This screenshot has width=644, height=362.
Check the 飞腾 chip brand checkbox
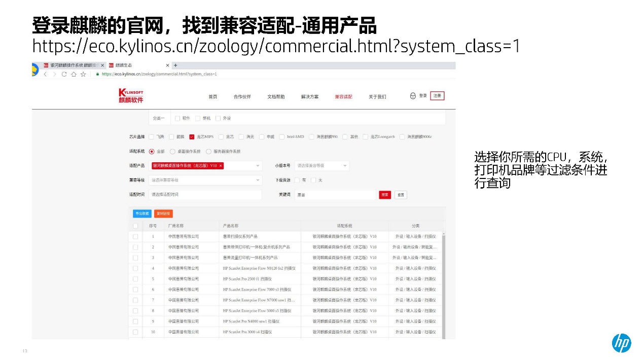151,137
